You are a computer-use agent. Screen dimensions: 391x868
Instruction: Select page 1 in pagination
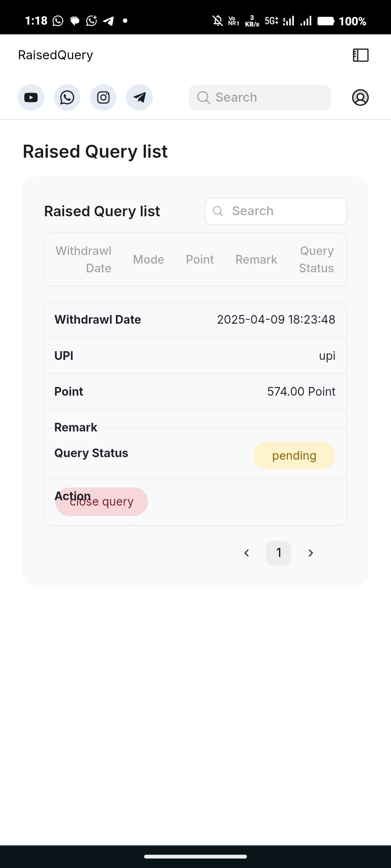coord(278,553)
